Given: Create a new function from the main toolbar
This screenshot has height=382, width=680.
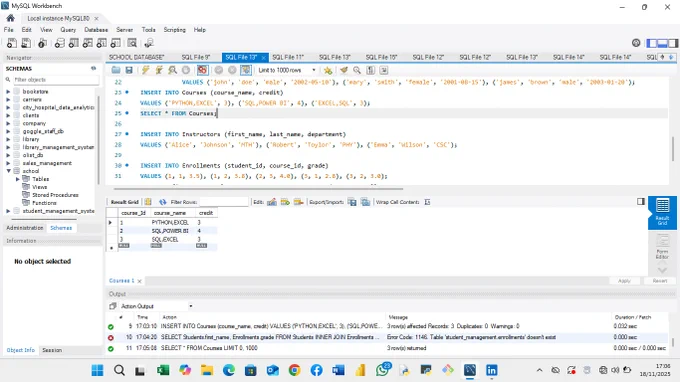Looking at the screenshot, I should (115, 43).
